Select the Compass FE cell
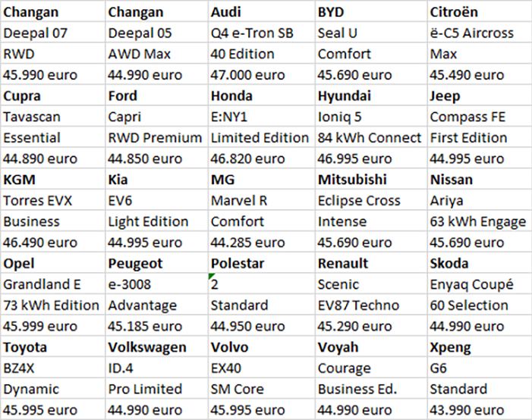 tap(478, 118)
